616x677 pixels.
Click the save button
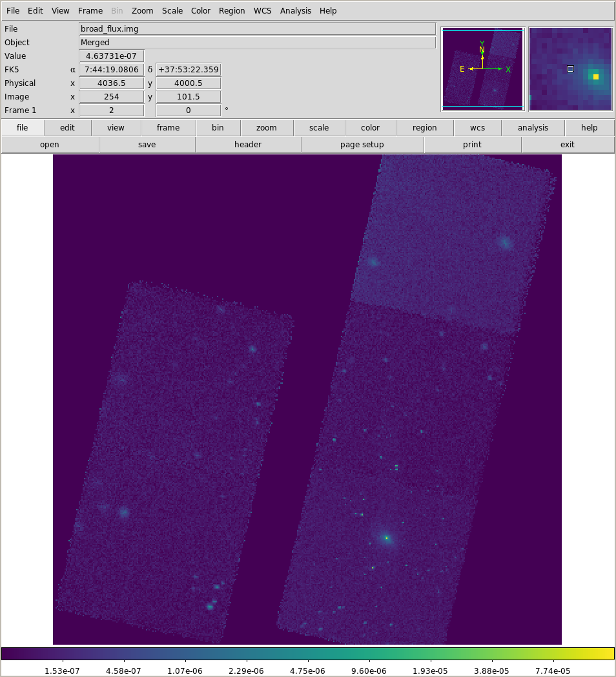tap(147, 145)
